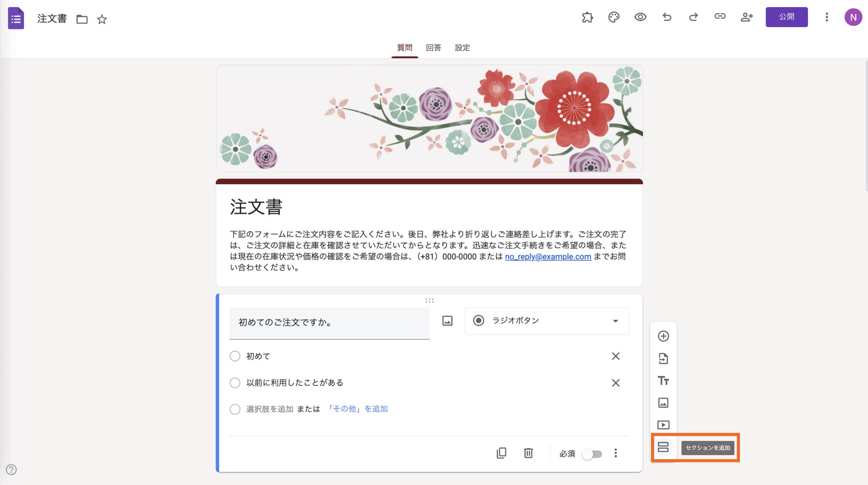Click the Add question plus icon
Image resolution: width=868 pixels, height=485 pixels.
(663, 336)
